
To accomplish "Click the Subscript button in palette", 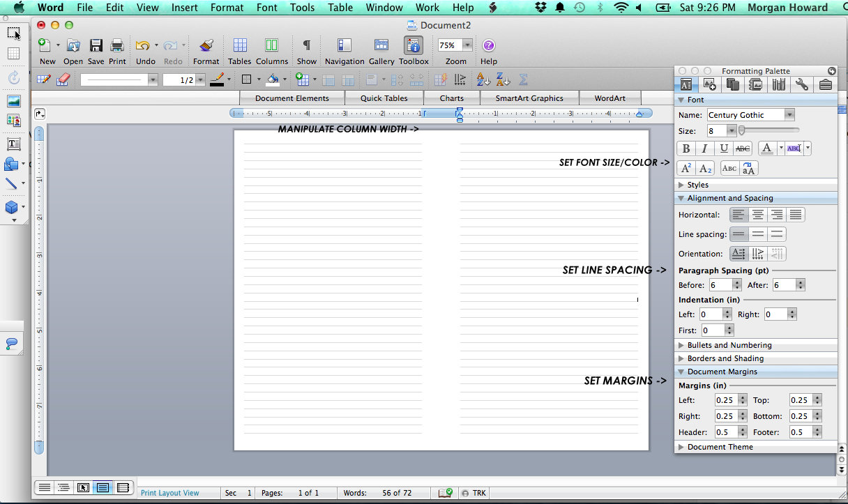I will coord(706,169).
